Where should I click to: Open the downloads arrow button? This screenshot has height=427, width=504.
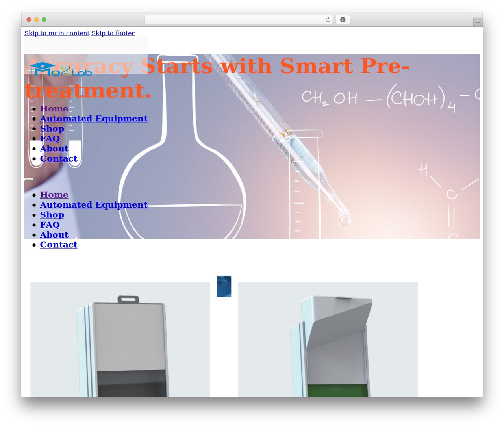(343, 20)
